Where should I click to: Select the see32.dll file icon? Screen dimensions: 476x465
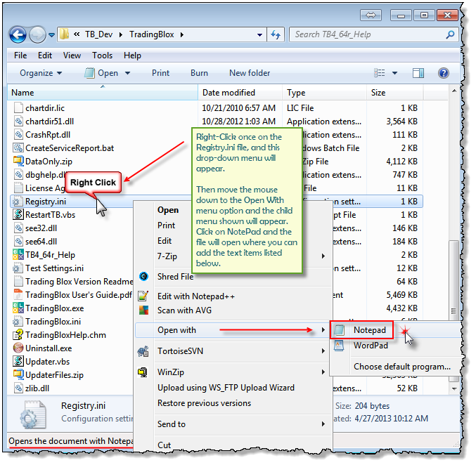click(18, 228)
